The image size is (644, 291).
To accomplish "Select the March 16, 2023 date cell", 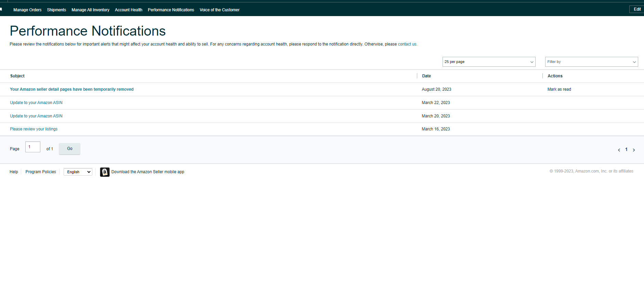I will pyautogui.click(x=436, y=129).
